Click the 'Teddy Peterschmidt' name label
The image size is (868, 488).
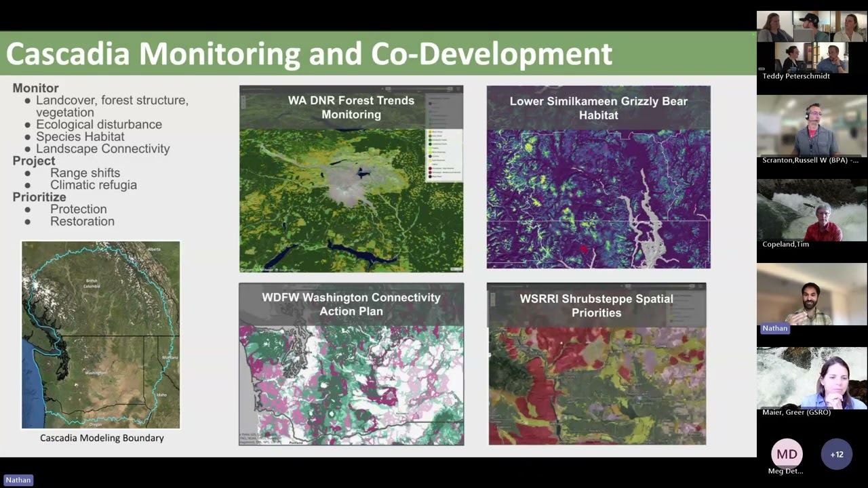(x=796, y=76)
